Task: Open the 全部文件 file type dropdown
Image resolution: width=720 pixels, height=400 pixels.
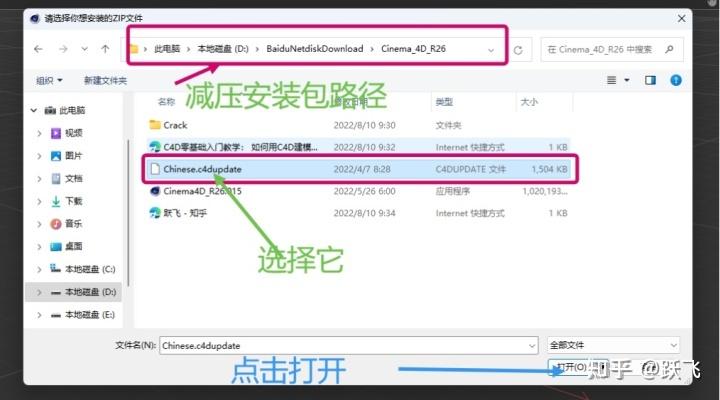Action: (x=613, y=345)
